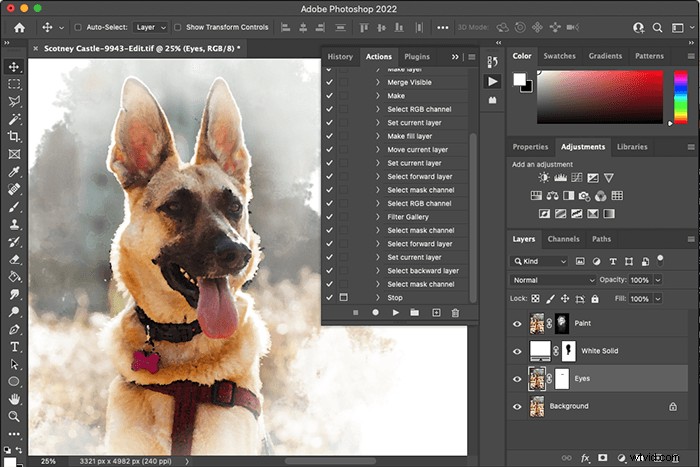Pick the Hand tool
The width and height of the screenshot is (700, 467).
click(14, 399)
